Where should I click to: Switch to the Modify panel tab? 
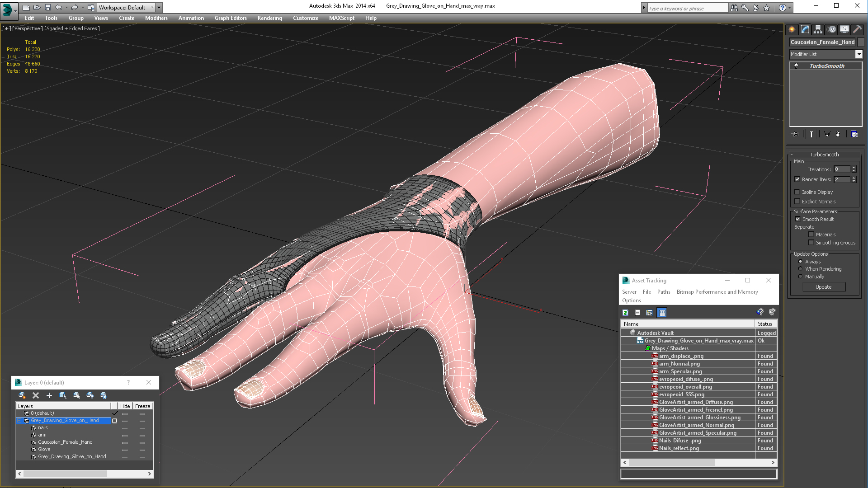pyautogui.click(x=805, y=29)
